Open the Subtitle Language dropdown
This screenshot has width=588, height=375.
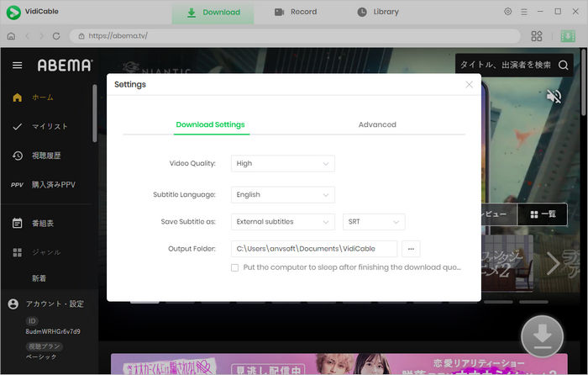coord(283,195)
